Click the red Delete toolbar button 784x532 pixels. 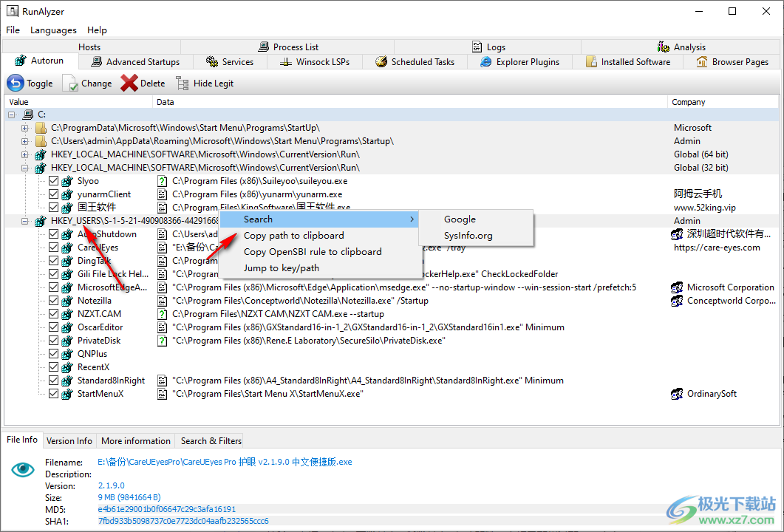(143, 83)
